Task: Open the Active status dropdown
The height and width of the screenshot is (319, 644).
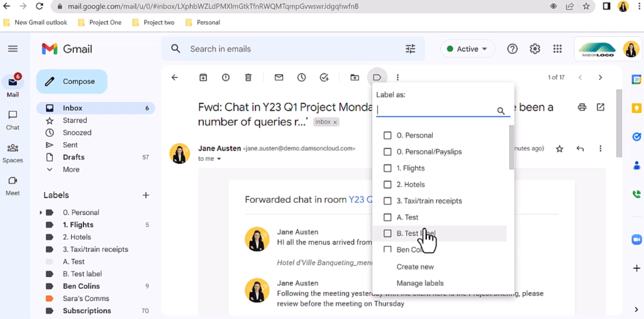Action: pyautogui.click(x=467, y=49)
